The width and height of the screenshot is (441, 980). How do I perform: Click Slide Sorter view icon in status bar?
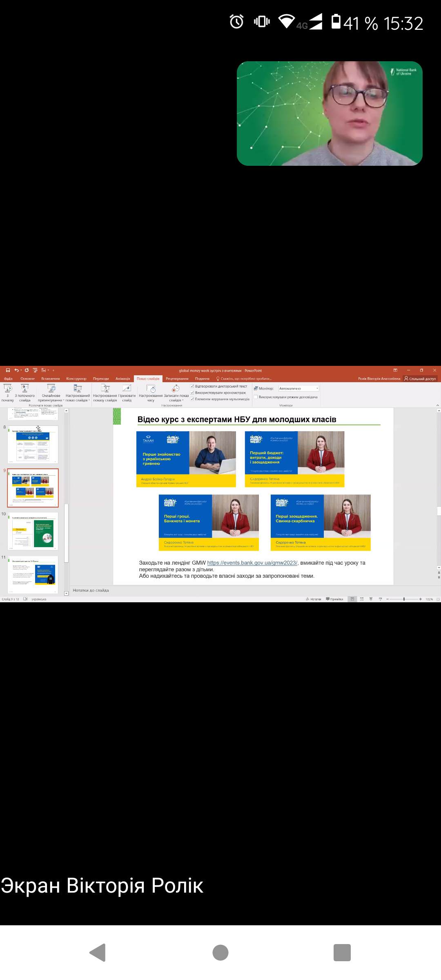(x=362, y=599)
